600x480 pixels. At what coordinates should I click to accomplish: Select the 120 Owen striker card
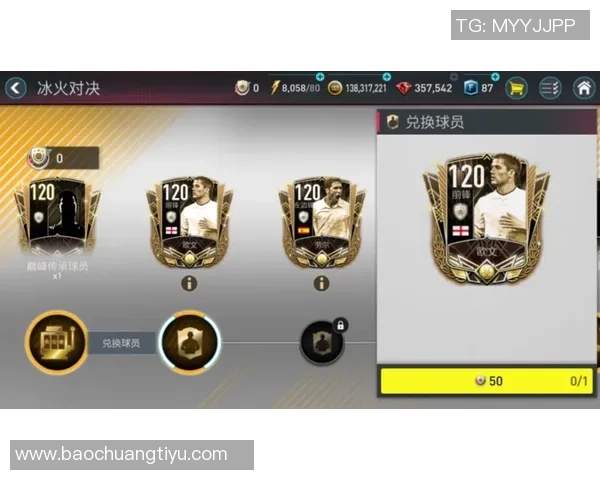pos(189,222)
